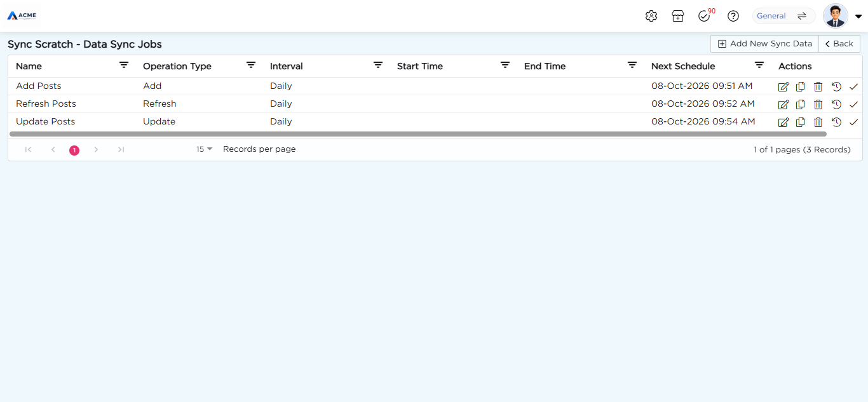Go to next page of records
This screenshot has height=402, width=868.
[x=96, y=149]
